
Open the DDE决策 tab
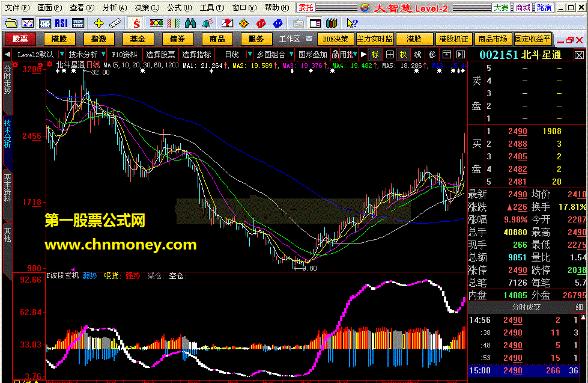pyautogui.click(x=335, y=39)
